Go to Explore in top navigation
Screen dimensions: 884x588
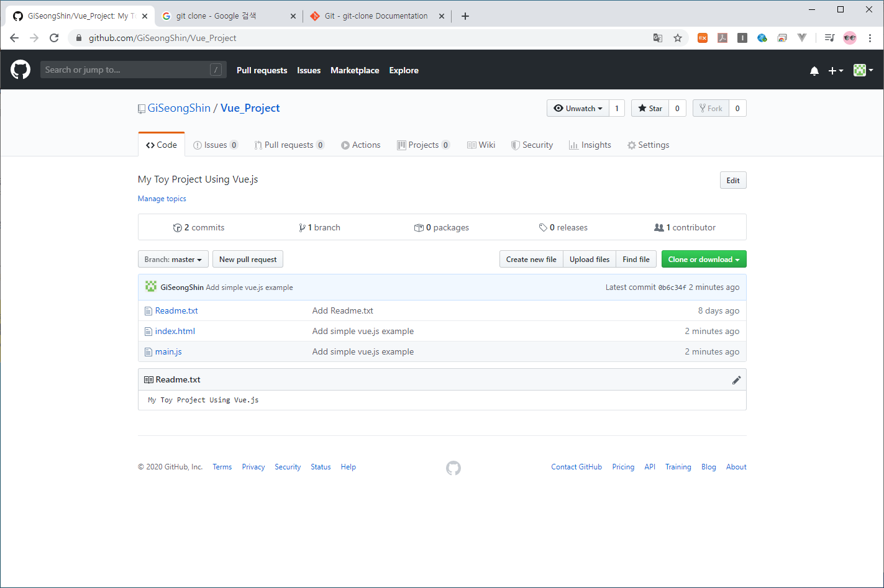click(x=404, y=70)
